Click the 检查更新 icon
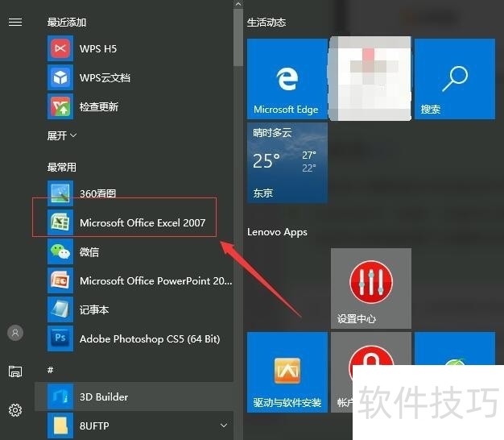Viewport: 504px width, 440px height. tap(60, 106)
